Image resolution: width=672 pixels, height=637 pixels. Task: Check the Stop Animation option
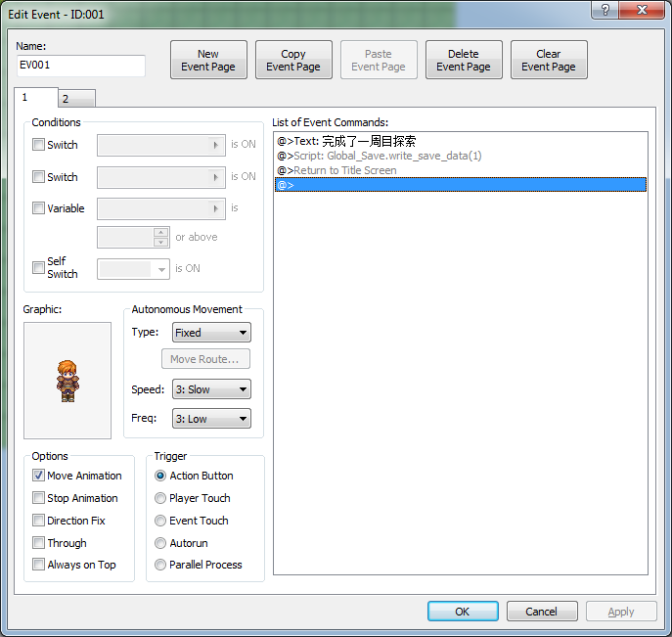point(38,498)
